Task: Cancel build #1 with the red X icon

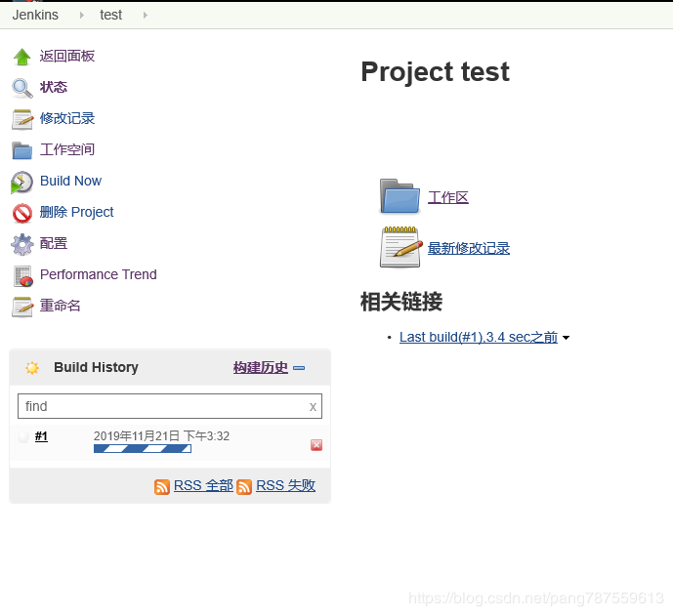Action: pyautogui.click(x=316, y=445)
